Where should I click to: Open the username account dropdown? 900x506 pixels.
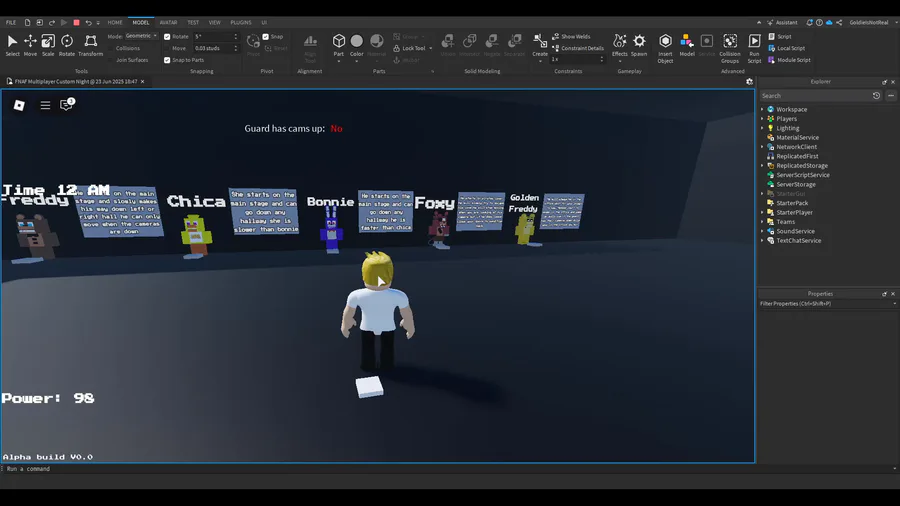[x=872, y=22]
